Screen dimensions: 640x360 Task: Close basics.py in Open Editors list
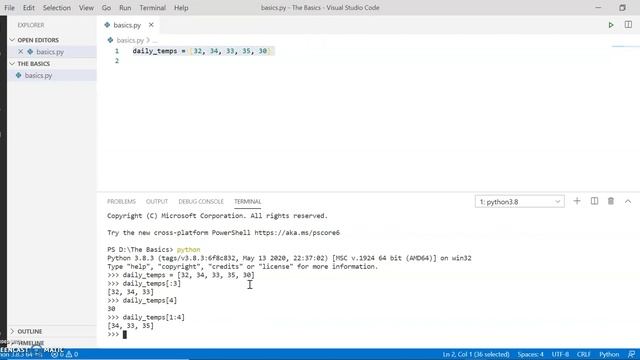tap(20, 52)
